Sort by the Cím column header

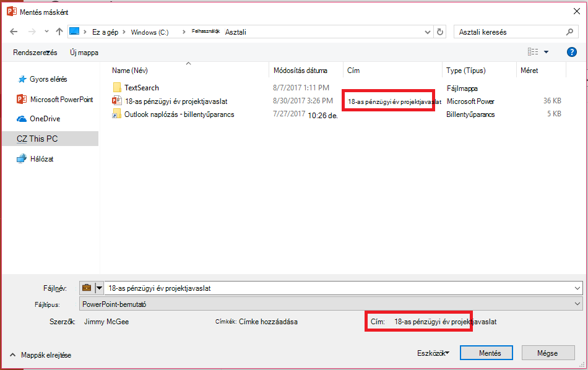coord(353,71)
